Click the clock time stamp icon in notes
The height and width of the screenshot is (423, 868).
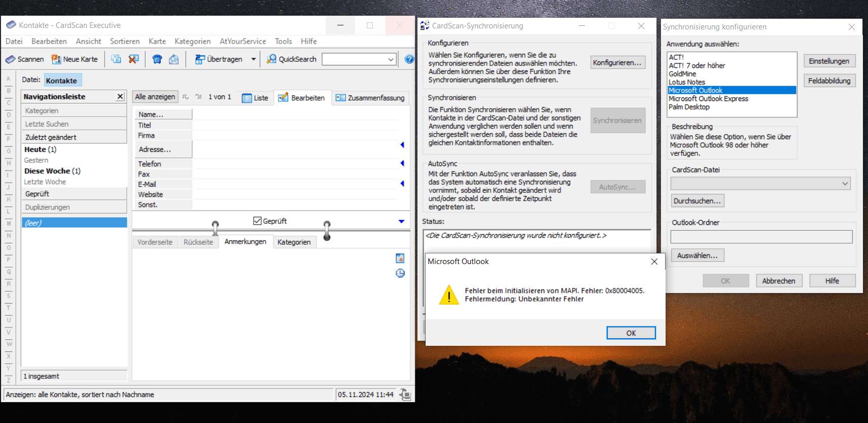[x=400, y=273]
